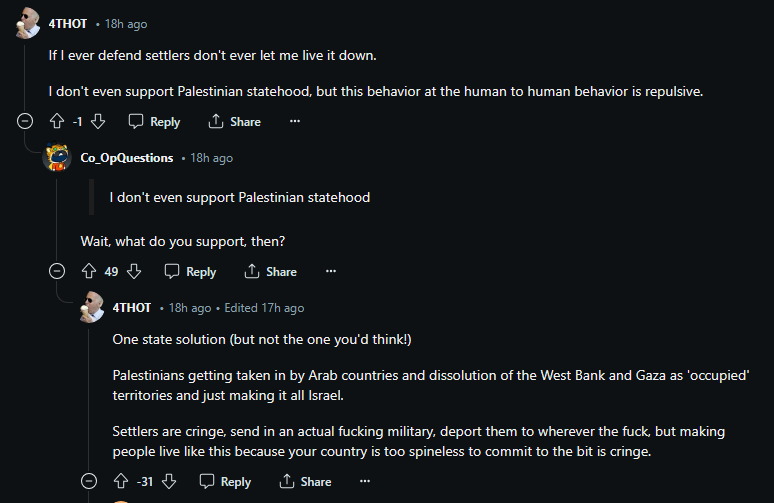The width and height of the screenshot is (774, 503).
Task: Open the Co_OpQuestions username link
Action: click(127, 158)
